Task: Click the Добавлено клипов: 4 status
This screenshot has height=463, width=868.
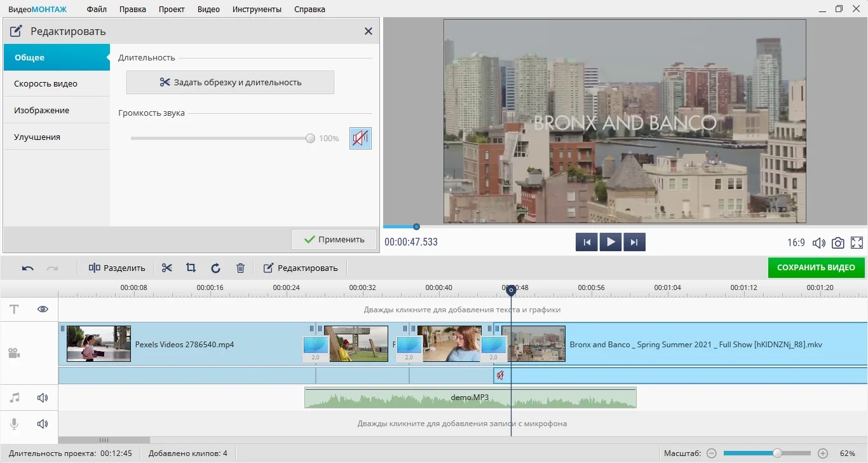Action: point(188,453)
